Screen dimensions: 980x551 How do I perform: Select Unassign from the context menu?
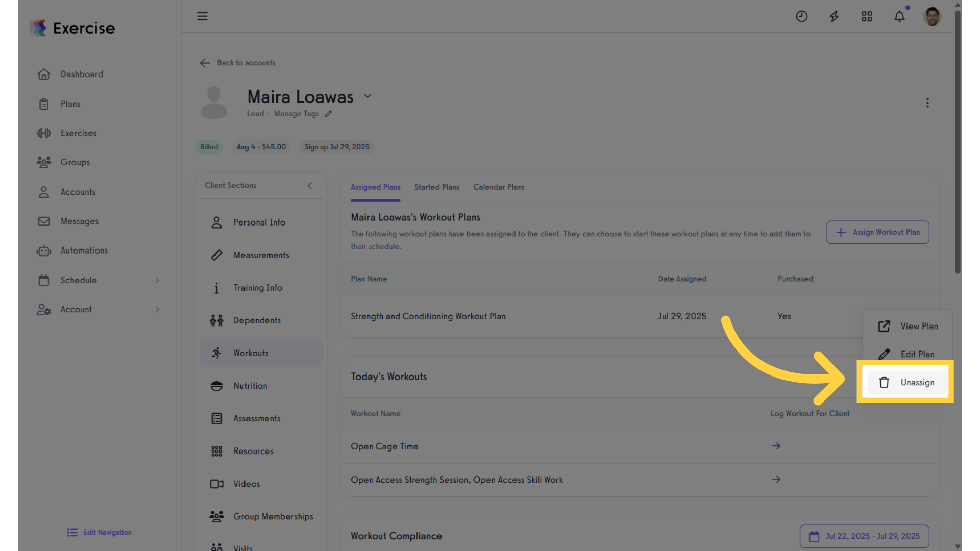907,382
